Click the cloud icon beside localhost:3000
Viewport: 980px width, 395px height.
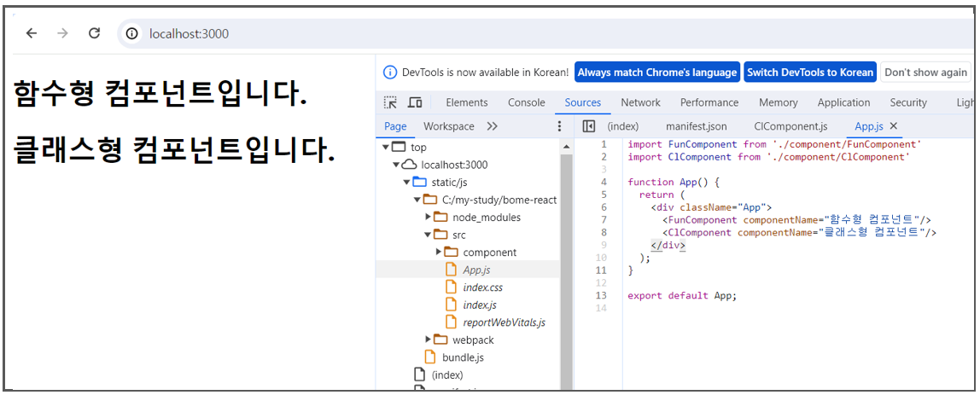pyautogui.click(x=409, y=165)
